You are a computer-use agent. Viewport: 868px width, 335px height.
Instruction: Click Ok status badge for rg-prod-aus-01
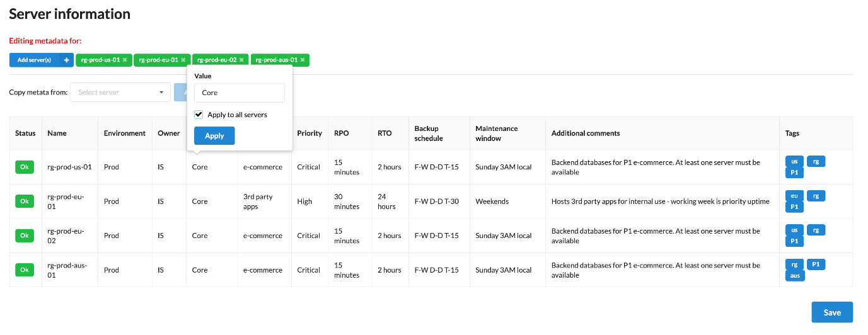(25, 270)
